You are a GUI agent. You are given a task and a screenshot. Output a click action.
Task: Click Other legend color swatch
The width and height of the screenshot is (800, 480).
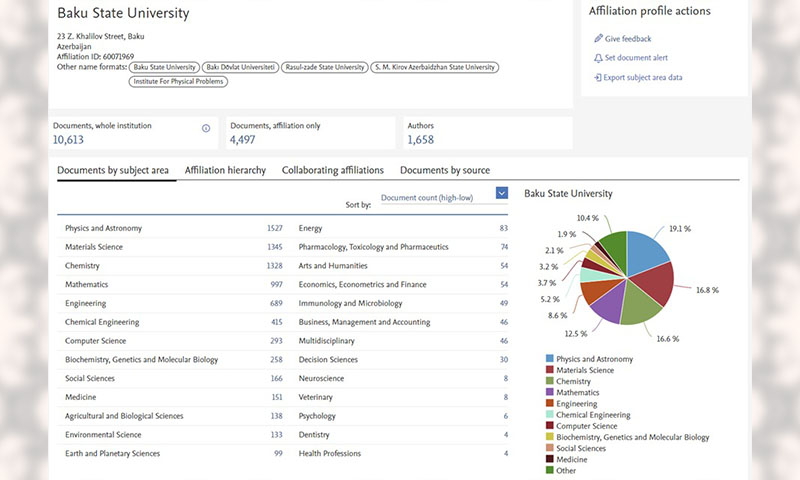click(549, 470)
